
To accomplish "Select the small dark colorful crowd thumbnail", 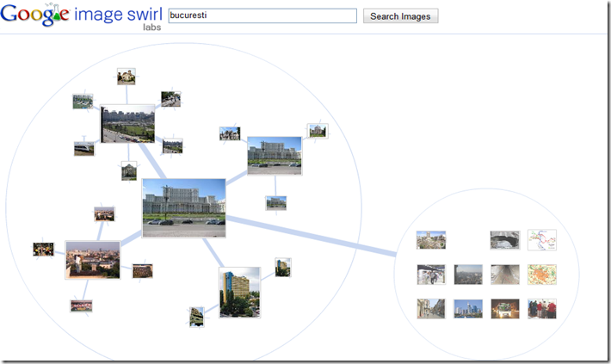I will 43,250.
